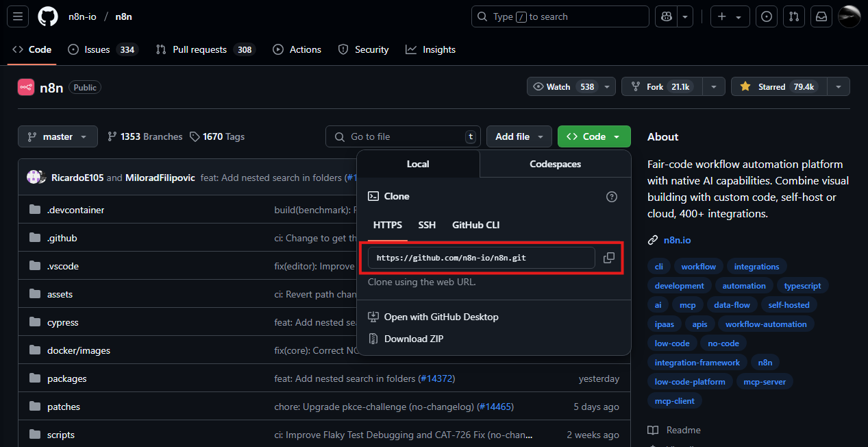Click the search box in header

[560, 16]
